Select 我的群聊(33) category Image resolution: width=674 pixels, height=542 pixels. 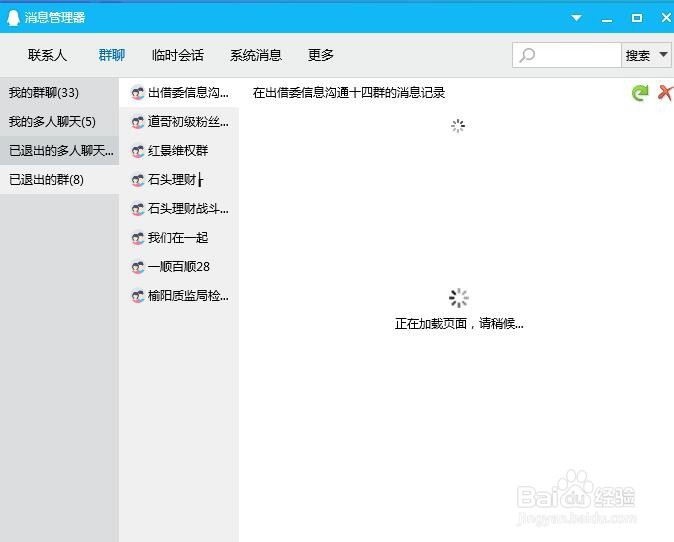59,92
